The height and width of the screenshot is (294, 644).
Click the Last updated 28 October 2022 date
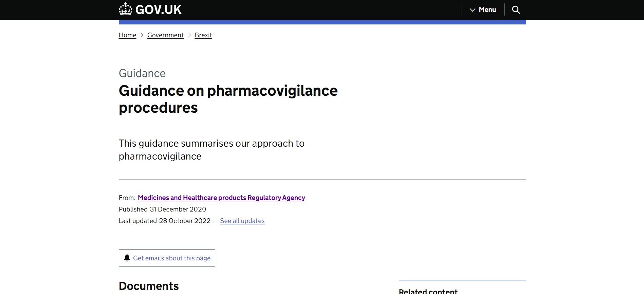tap(185, 221)
